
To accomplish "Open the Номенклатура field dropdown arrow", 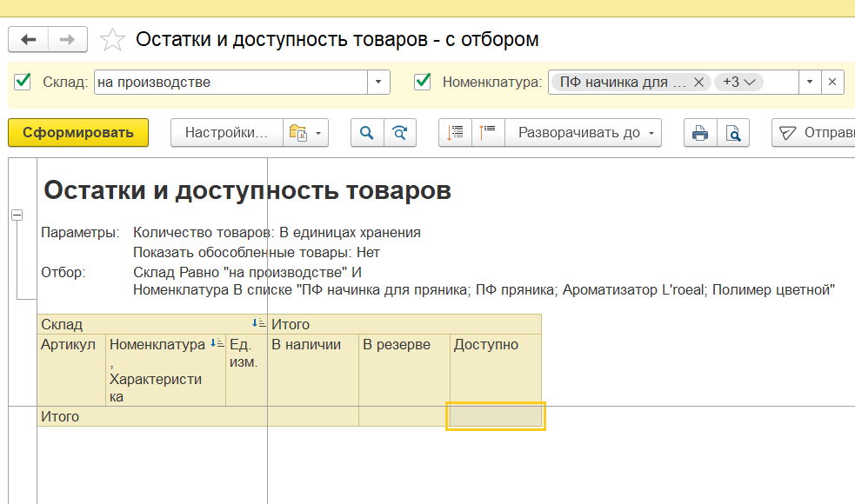I will [x=810, y=83].
